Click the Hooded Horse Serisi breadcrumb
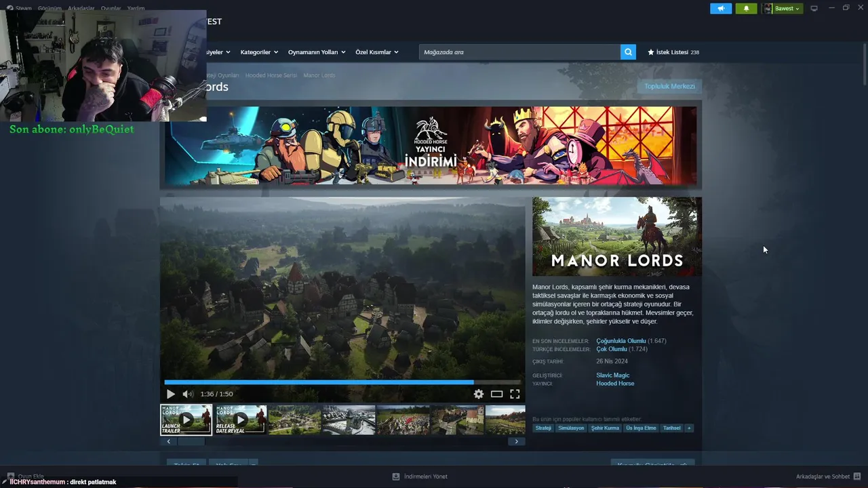868x488 pixels. pos(271,75)
